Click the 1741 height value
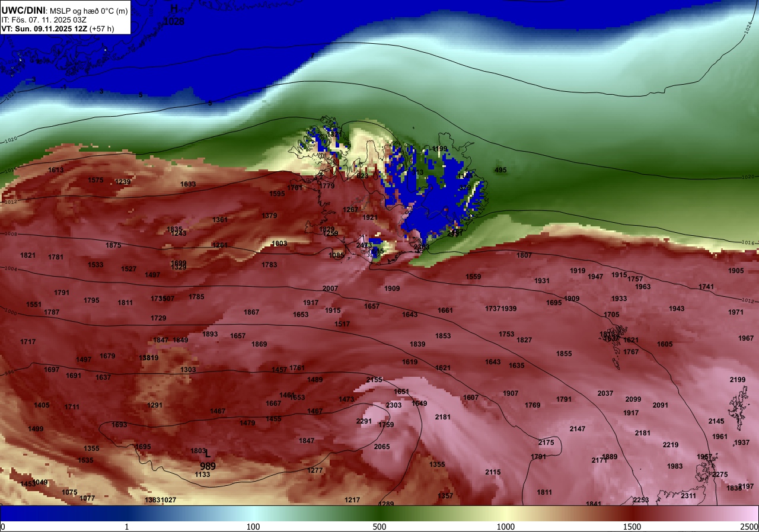 (706, 287)
